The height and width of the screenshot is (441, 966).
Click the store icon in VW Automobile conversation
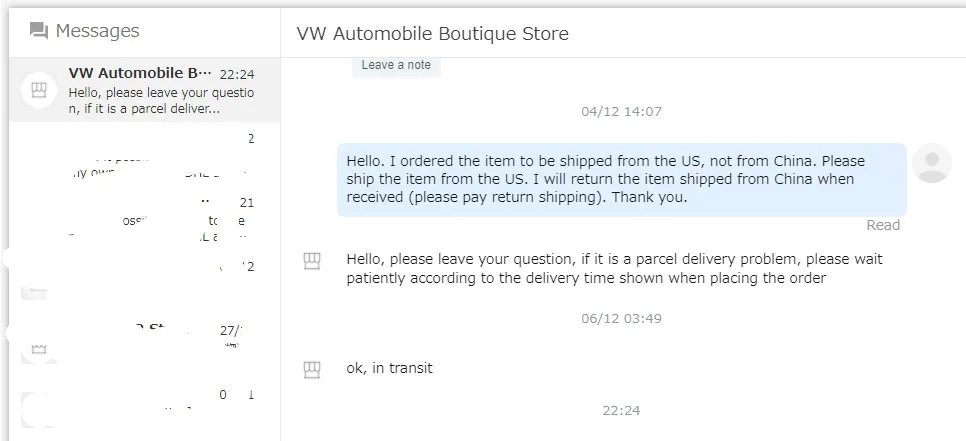39,88
